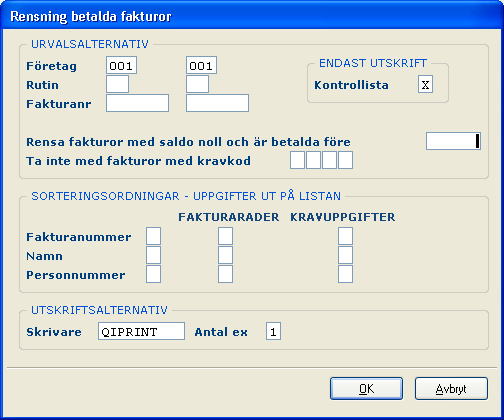Image resolution: width=504 pixels, height=420 pixels.
Task: Click the 'KRAVUPPGIFTER' column header
Action: (343, 217)
